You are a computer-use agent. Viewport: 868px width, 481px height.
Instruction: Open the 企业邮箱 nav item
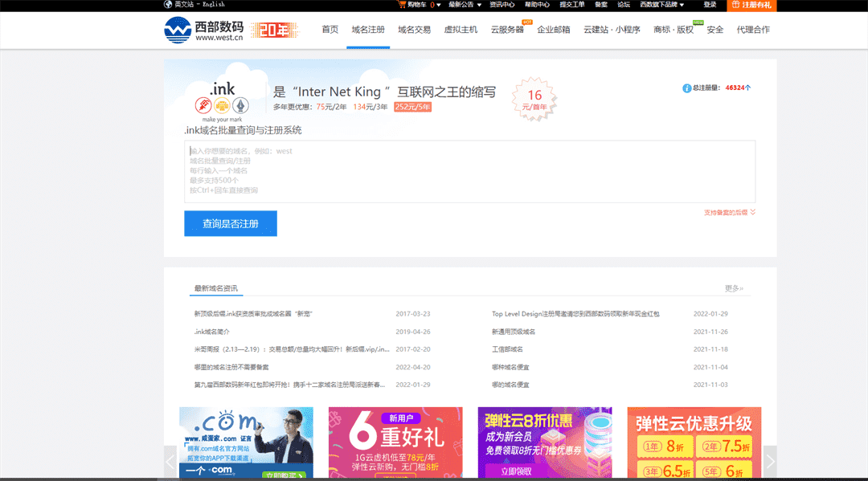click(x=554, y=30)
